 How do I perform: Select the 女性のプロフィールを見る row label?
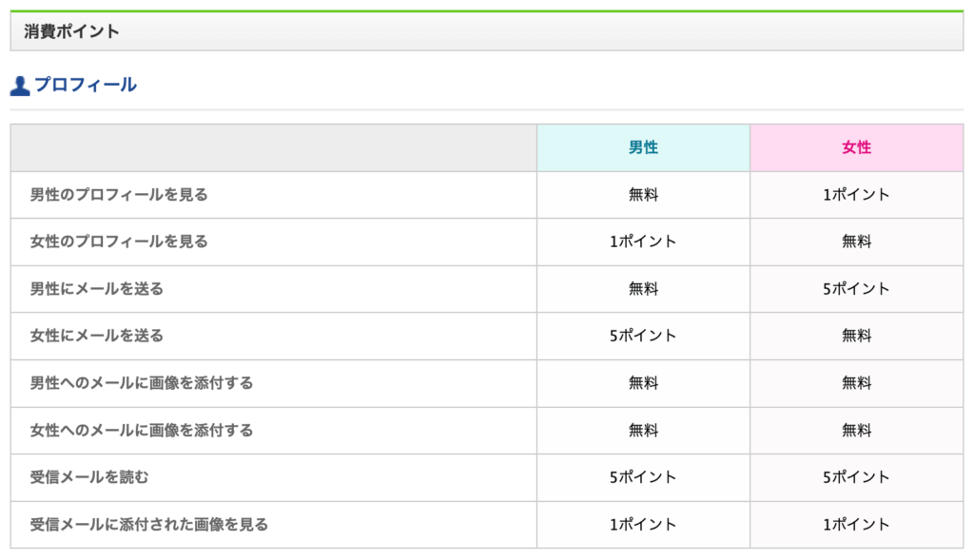click(x=119, y=241)
